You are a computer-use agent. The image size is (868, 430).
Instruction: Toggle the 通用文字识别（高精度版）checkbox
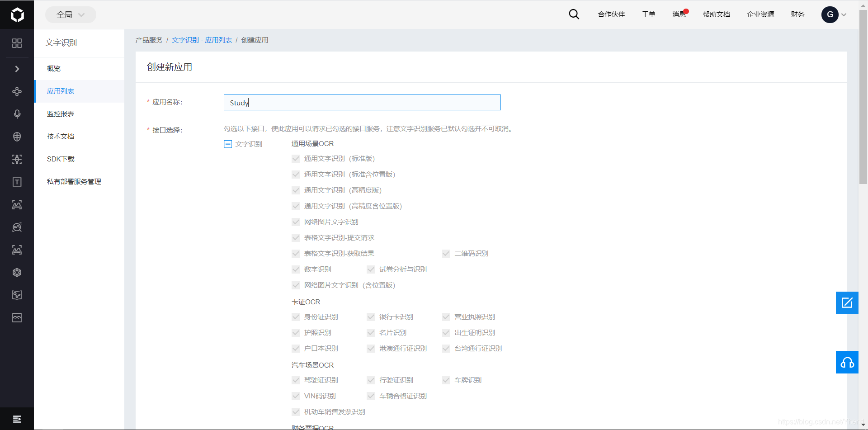(x=296, y=190)
